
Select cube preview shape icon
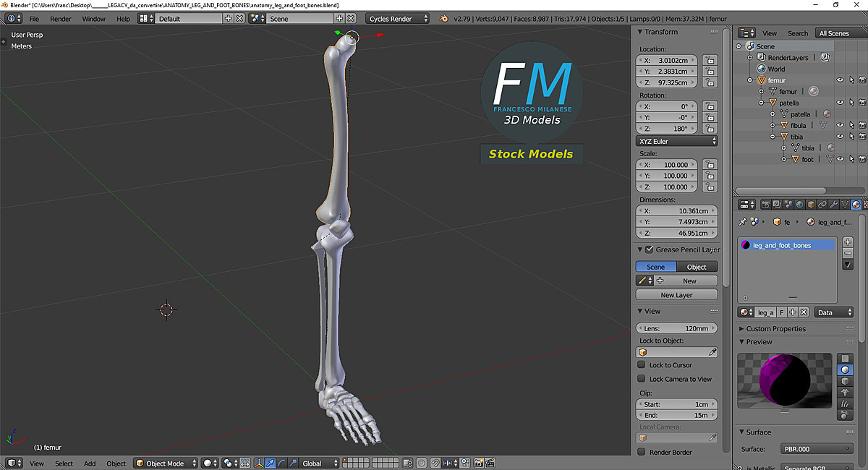pyautogui.click(x=844, y=381)
